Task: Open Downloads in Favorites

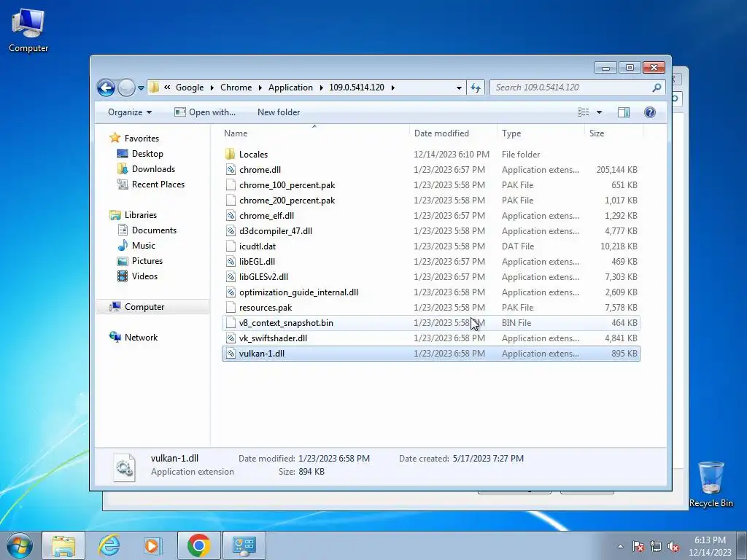Action: pyautogui.click(x=153, y=169)
